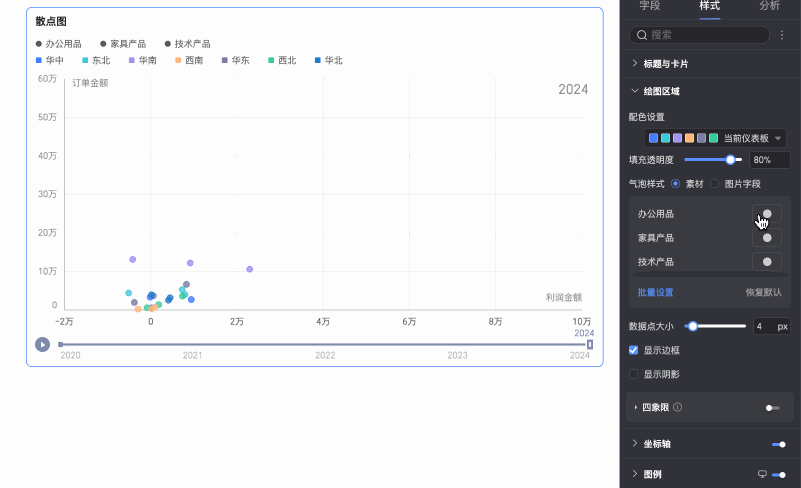Image resolution: width=801 pixels, height=488 pixels.
Task: Toggle 华南 legend item
Action: 143,60
